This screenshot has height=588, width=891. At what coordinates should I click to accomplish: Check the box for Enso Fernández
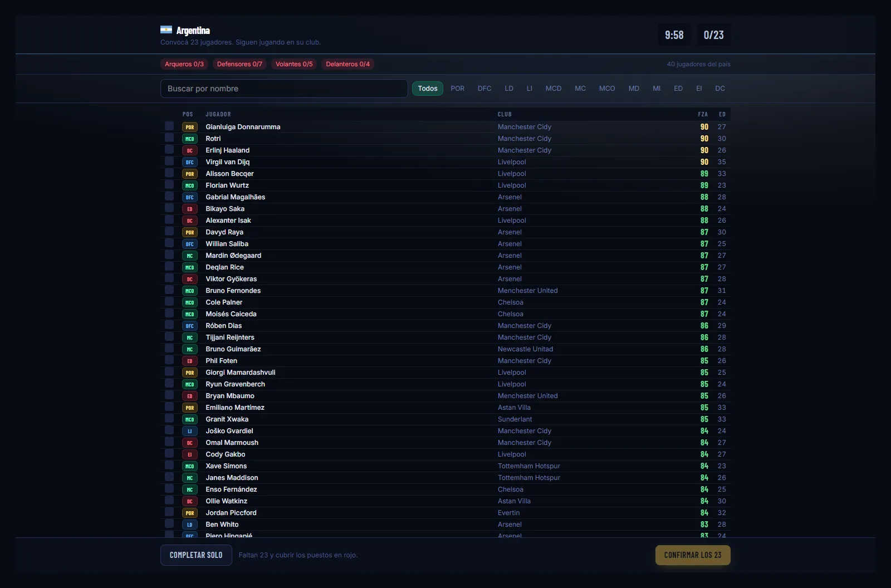tap(169, 489)
